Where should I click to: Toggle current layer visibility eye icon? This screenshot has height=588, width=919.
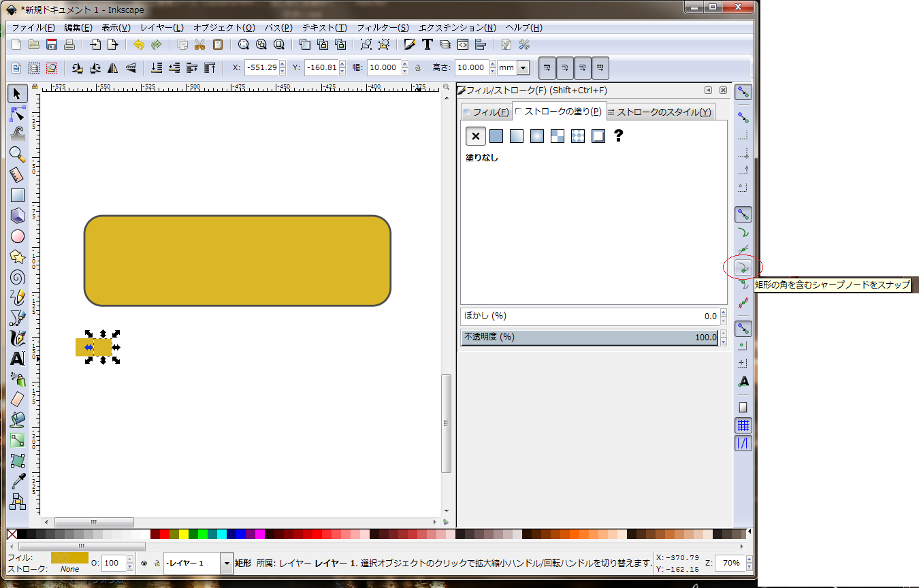click(x=144, y=563)
